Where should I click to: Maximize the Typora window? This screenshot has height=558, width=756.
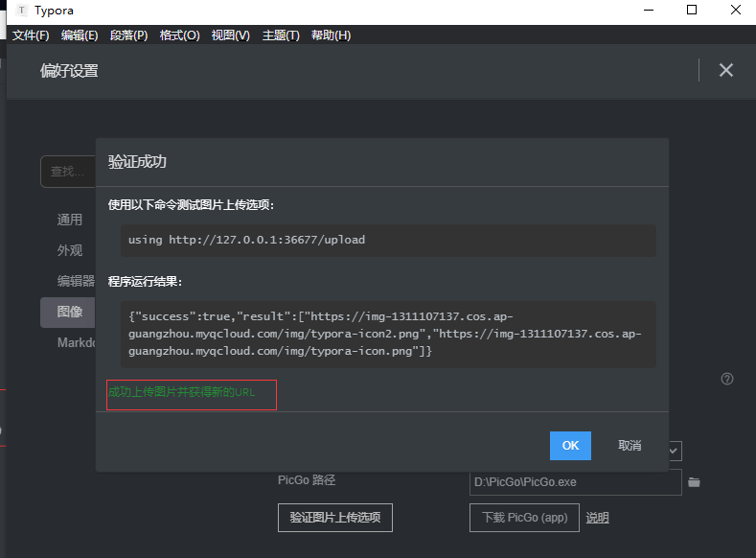coord(692,11)
